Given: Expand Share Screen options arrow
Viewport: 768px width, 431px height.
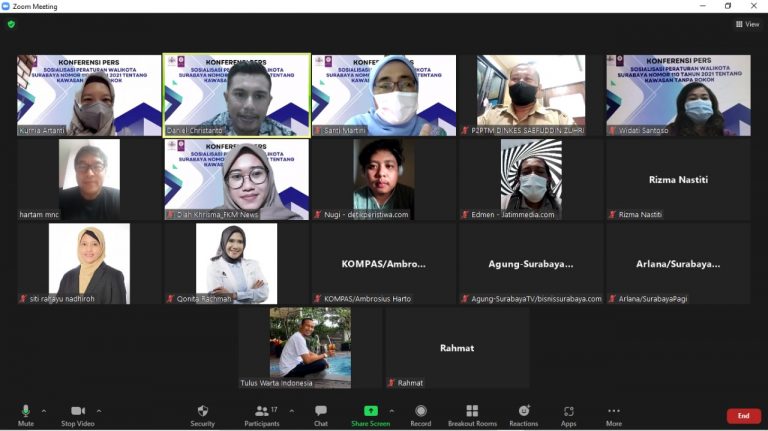Looking at the screenshot, I should click(x=391, y=411).
